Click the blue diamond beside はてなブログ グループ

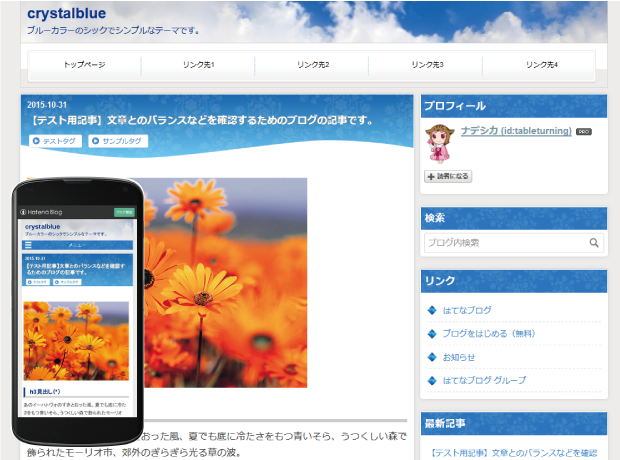432,380
